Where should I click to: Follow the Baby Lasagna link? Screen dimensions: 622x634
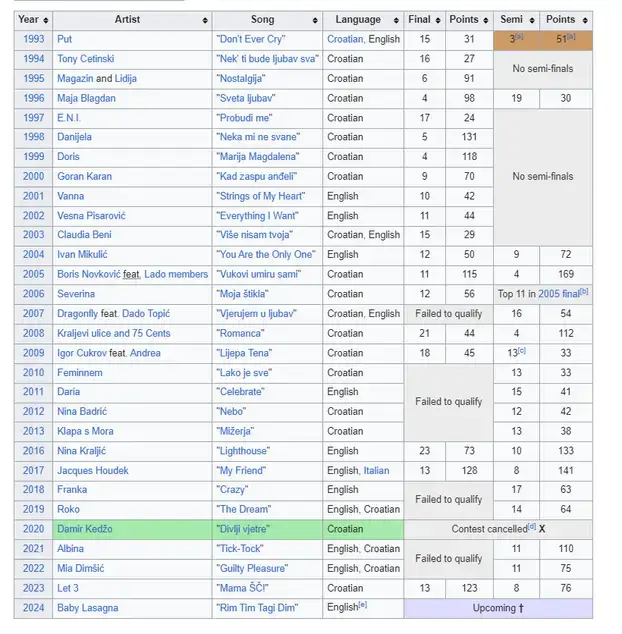88,608
